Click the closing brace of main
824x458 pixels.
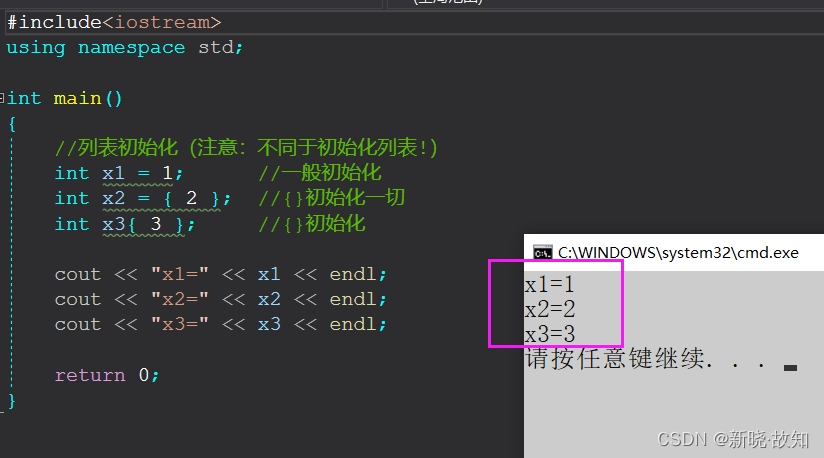12,401
